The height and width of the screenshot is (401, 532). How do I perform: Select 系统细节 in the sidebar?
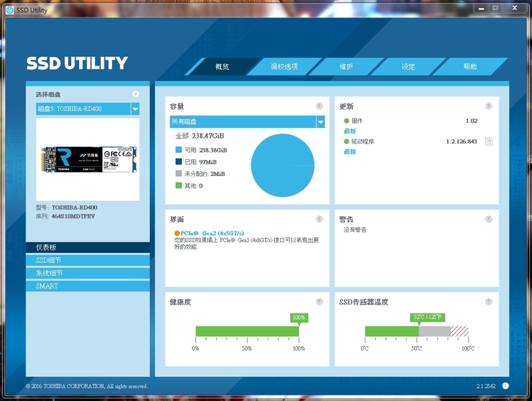88,273
